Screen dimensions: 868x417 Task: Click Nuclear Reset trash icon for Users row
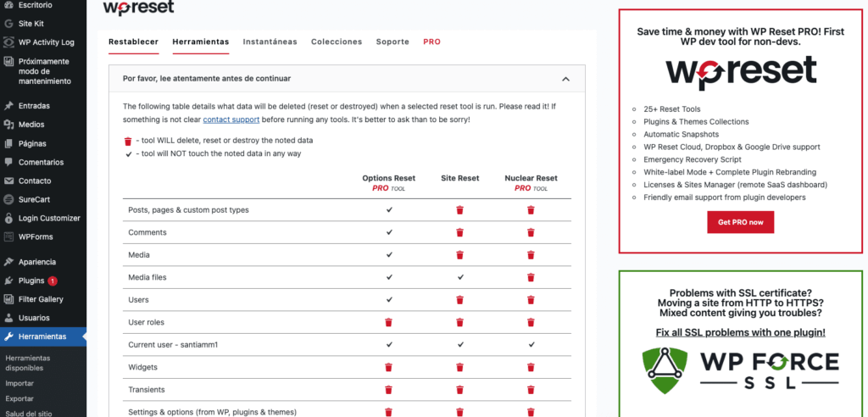[531, 300]
